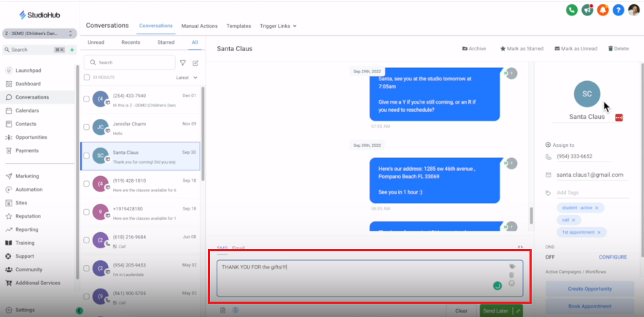Click CONFIGURE next to DND
This screenshot has height=317, width=644.
tap(613, 257)
